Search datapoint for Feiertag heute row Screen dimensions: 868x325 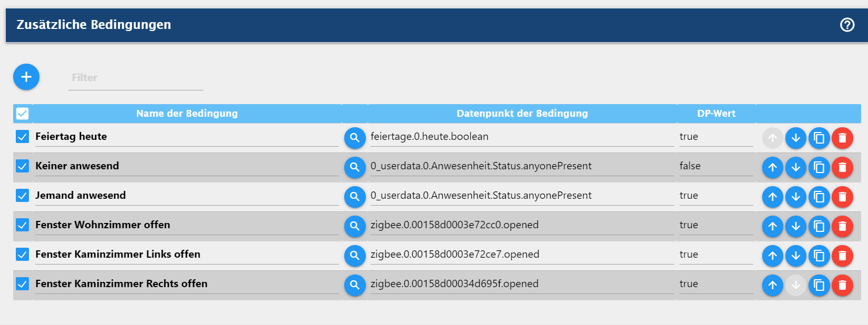pos(355,138)
